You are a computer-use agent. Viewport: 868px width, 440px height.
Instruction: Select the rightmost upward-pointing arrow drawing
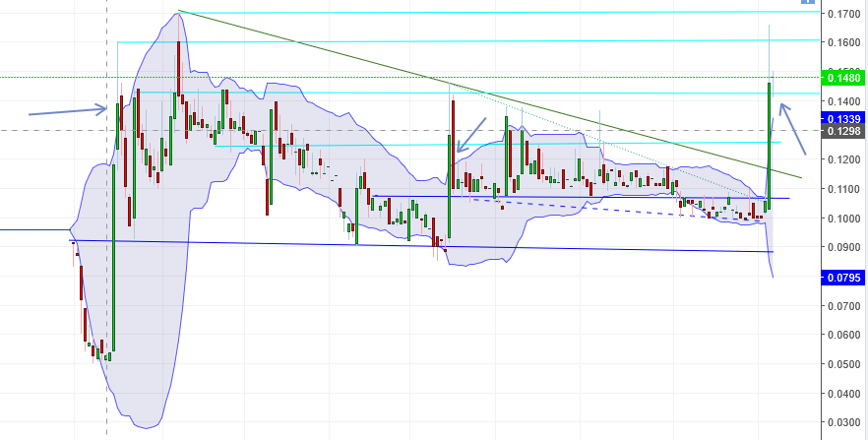click(x=793, y=128)
